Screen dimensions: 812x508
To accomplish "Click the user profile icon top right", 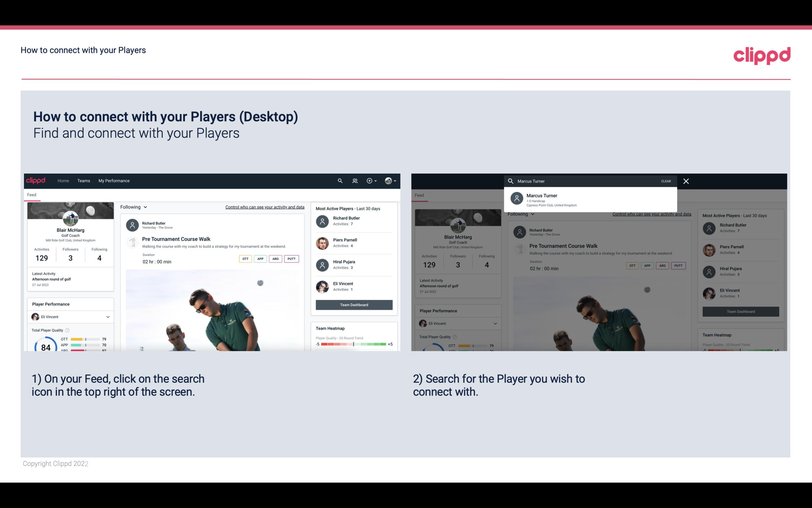I will click(x=389, y=180).
